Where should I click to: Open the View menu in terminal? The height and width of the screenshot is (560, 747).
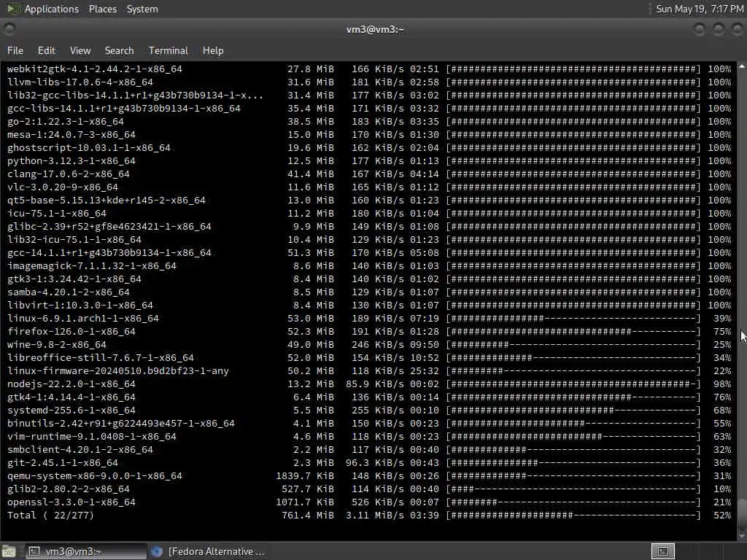(80, 50)
